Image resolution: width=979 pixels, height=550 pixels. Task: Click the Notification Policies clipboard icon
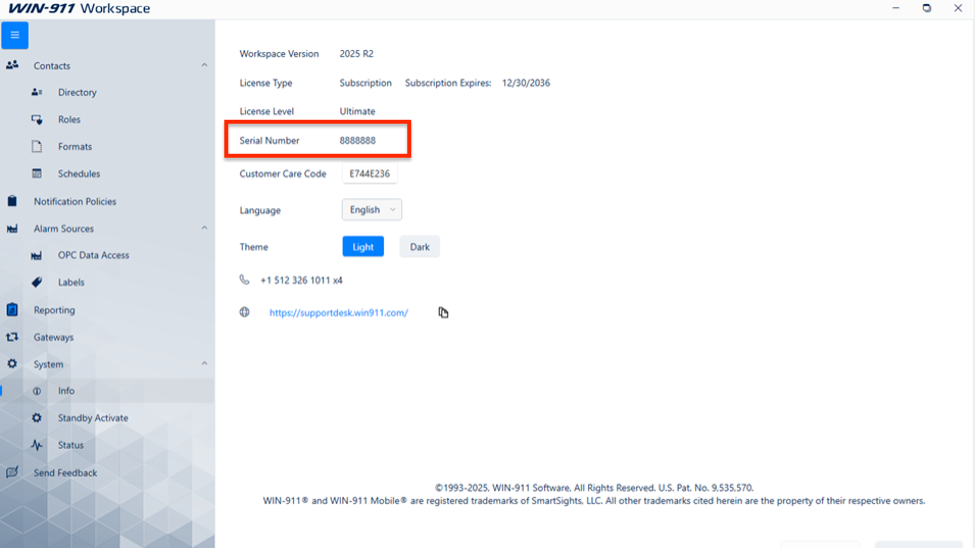click(x=12, y=201)
